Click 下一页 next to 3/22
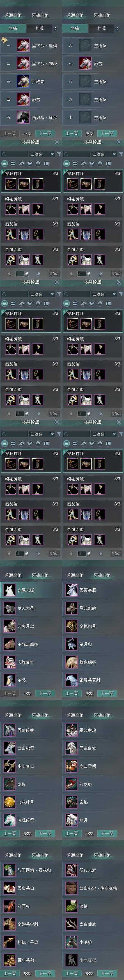The image size is (124, 980). click(x=45, y=834)
